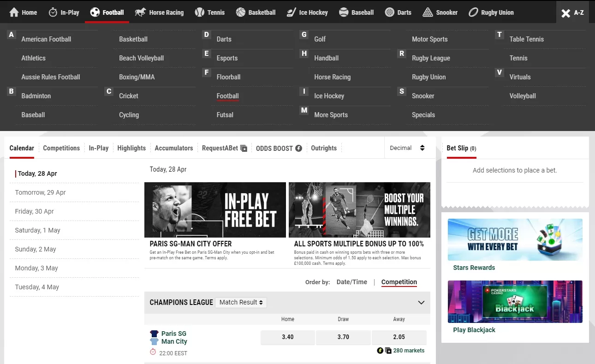Screen dimensions: 595x364
Task: Open the Stars Rewards link
Action: pyautogui.click(x=474, y=268)
